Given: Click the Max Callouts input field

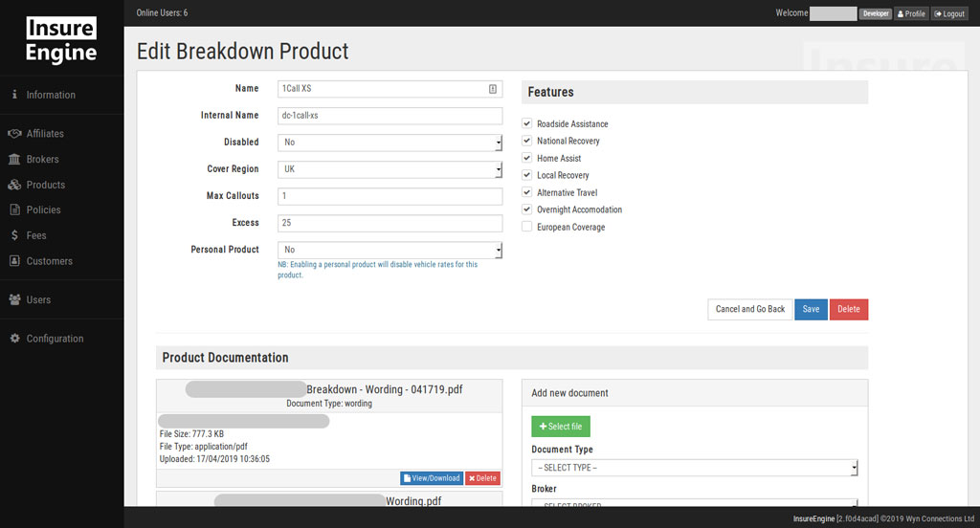Looking at the screenshot, I should 390,196.
